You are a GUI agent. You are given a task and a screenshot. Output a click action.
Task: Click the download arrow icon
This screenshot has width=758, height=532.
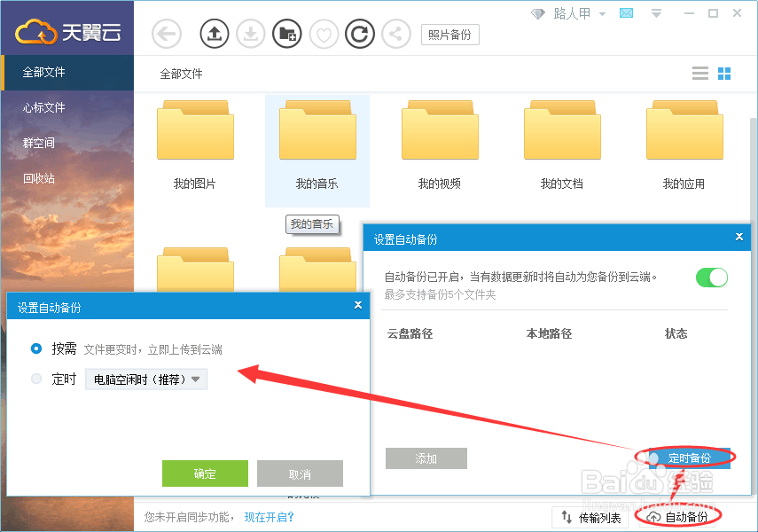coord(251,34)
